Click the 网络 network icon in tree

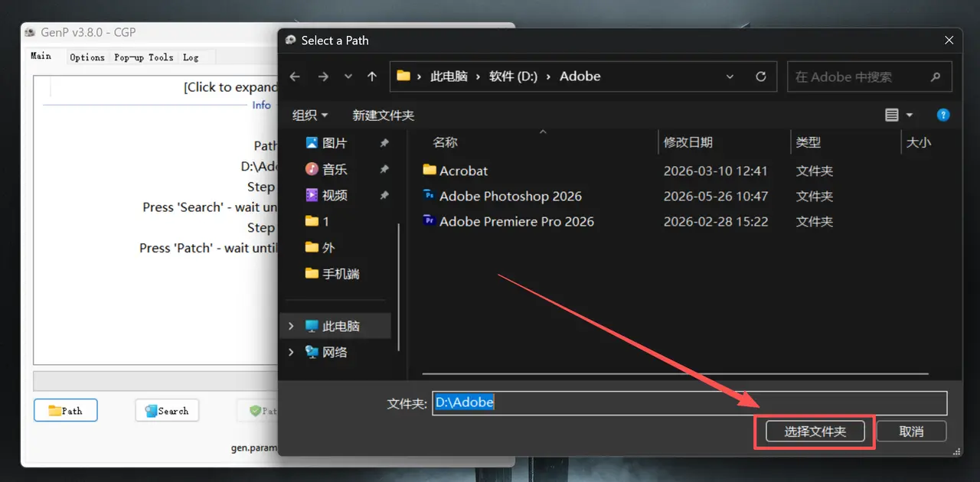(312, 352)
